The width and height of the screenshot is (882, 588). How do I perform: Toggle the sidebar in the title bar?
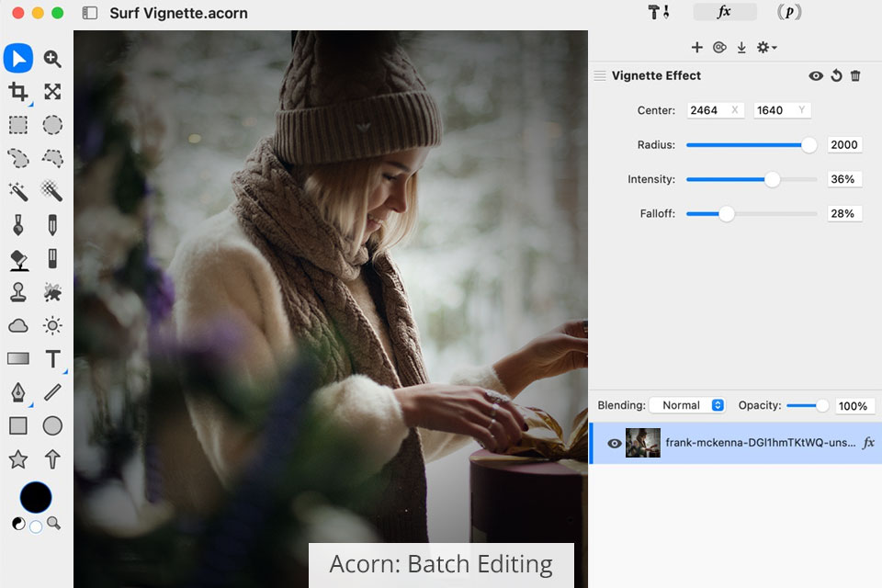click(90, 13)
